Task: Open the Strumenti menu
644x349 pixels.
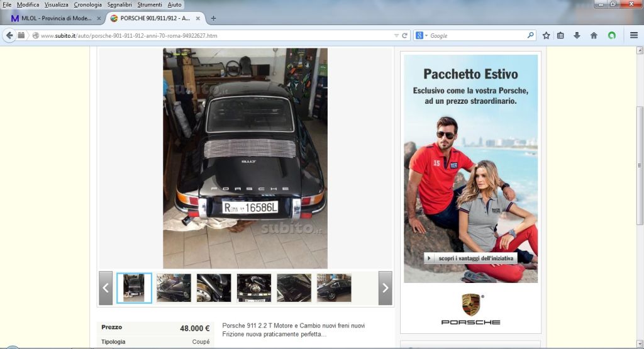Action: coord(150,4)
